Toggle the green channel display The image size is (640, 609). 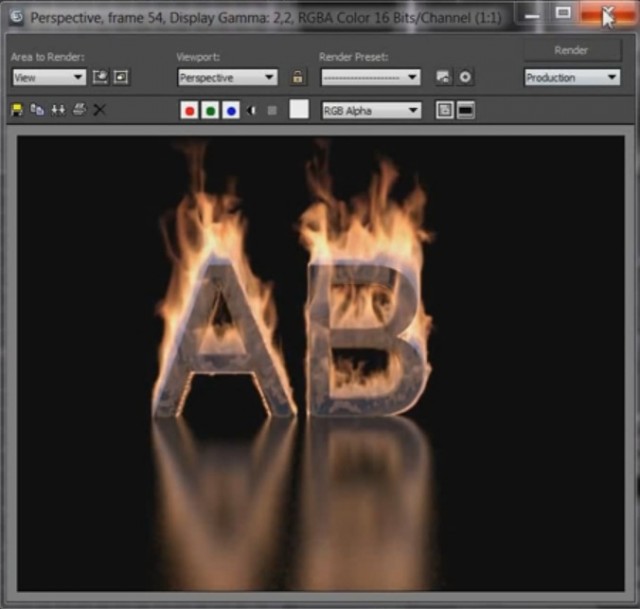[210, 111]
